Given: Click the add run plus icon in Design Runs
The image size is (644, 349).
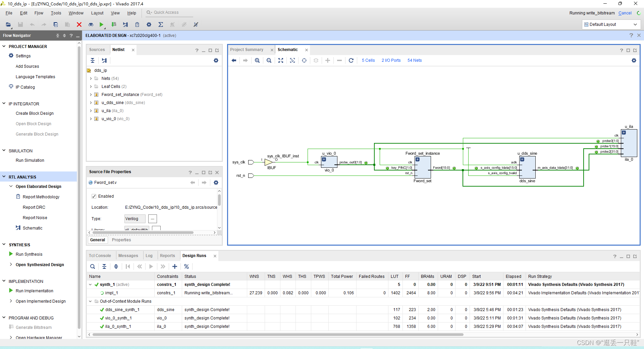Looking at the screenshot, I should pos(175,266).
